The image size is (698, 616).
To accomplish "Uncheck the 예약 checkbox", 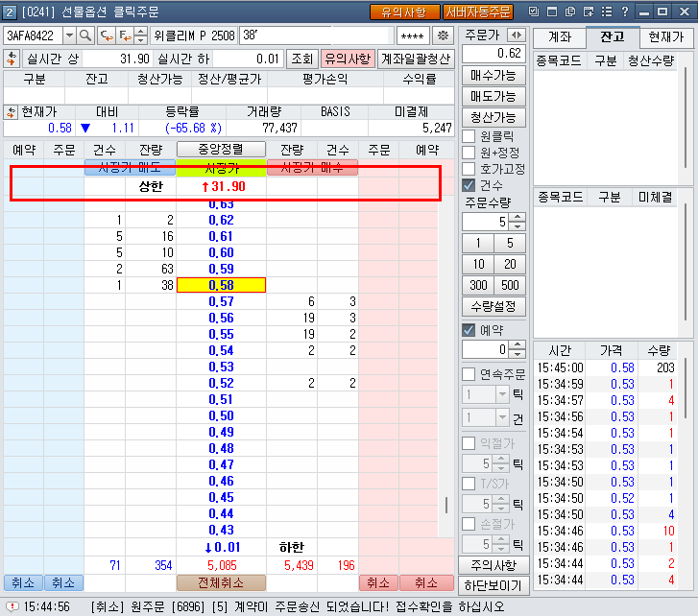I will point(469,330).
